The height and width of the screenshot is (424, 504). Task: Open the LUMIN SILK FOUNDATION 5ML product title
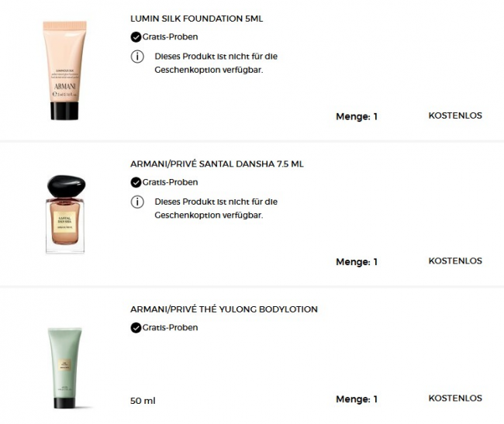pos(197,19)
